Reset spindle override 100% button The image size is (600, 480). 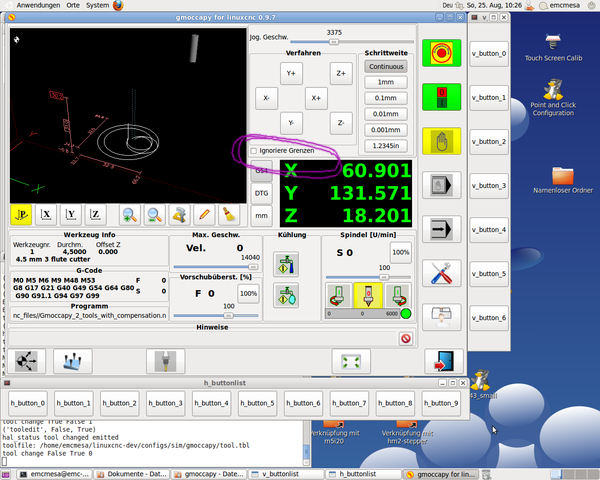(401, 252)
